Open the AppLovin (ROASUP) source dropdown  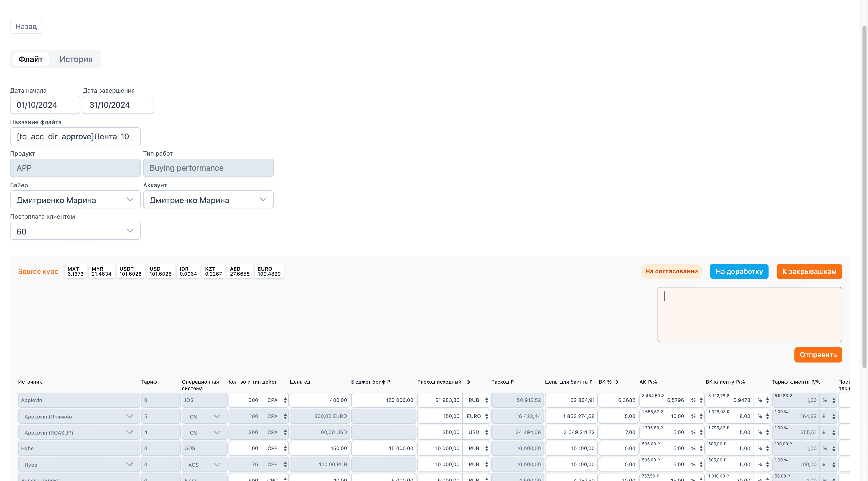click(79, 433)
